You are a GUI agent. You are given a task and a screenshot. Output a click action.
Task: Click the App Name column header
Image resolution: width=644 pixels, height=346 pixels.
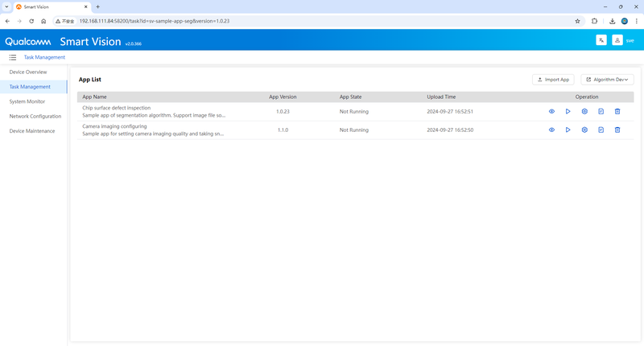pos(94,97)
